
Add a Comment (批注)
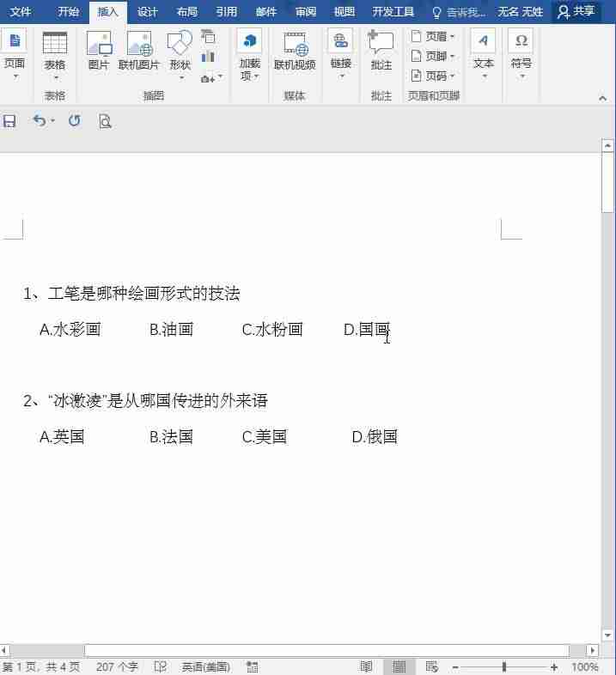381,51
